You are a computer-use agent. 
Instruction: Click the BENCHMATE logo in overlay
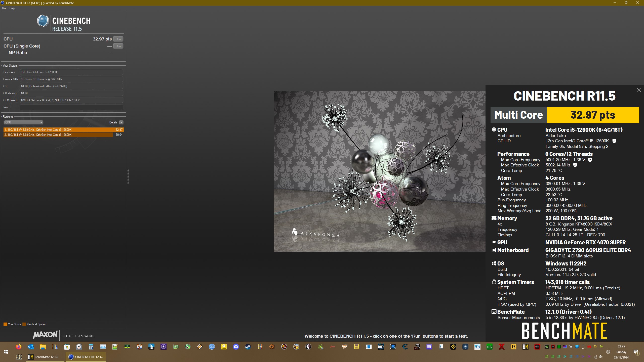tap(565, 331)
